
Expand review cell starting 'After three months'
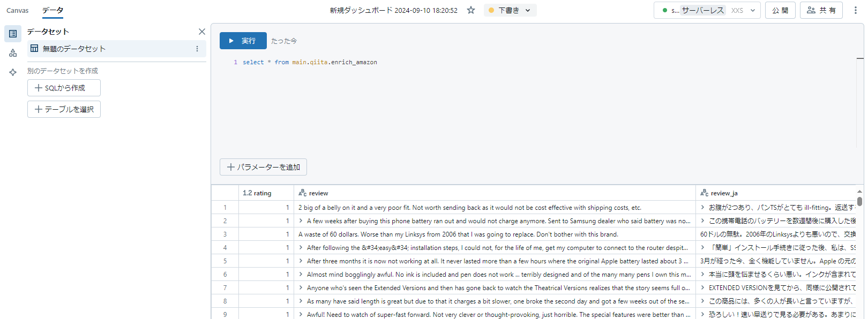[301, 261]
